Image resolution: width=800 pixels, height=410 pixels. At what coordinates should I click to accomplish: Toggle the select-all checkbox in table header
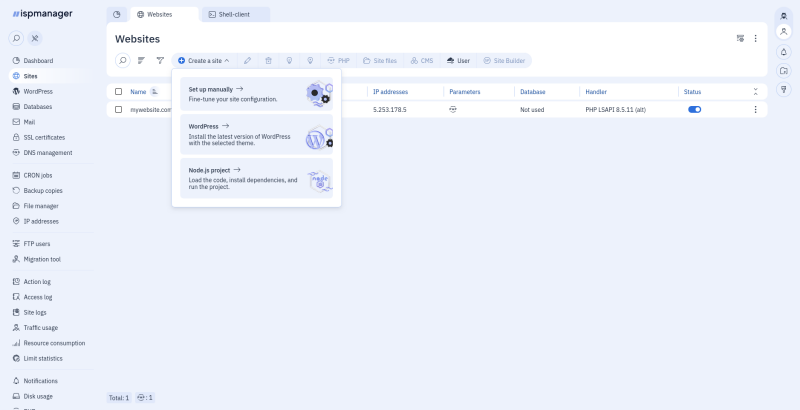coord(118,92)
